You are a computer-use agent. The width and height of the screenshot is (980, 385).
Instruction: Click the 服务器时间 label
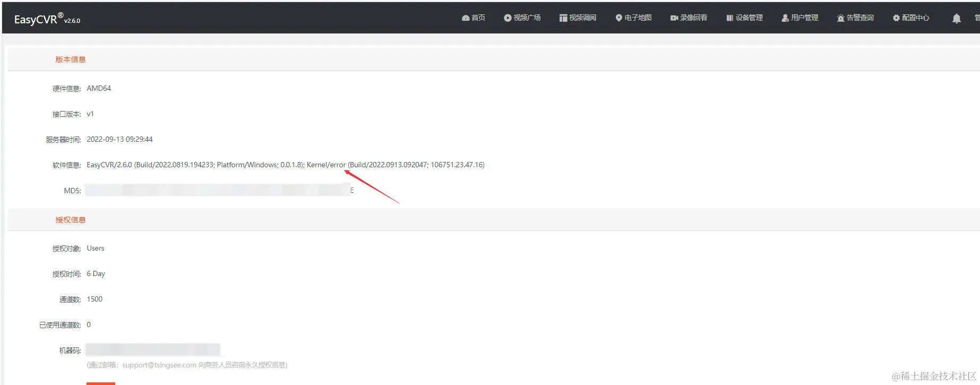point(63,140)
